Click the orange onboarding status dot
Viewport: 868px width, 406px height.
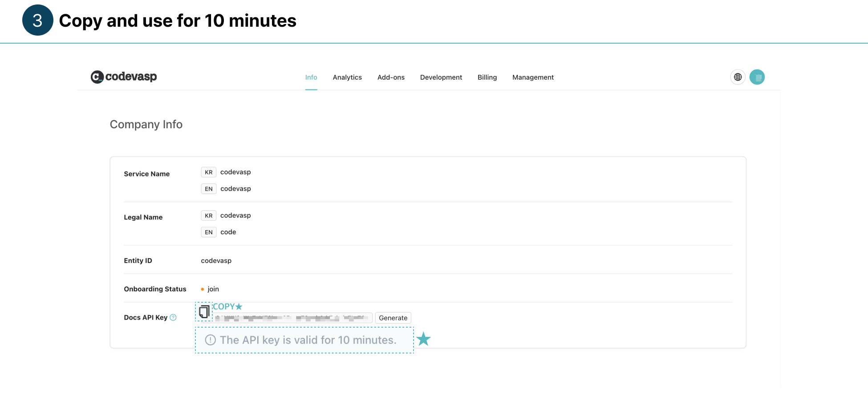203,289
